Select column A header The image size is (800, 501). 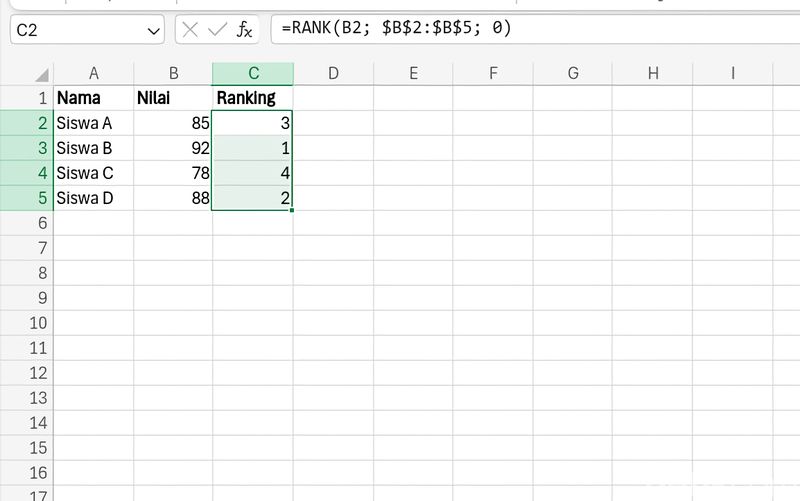coord(93,73)
